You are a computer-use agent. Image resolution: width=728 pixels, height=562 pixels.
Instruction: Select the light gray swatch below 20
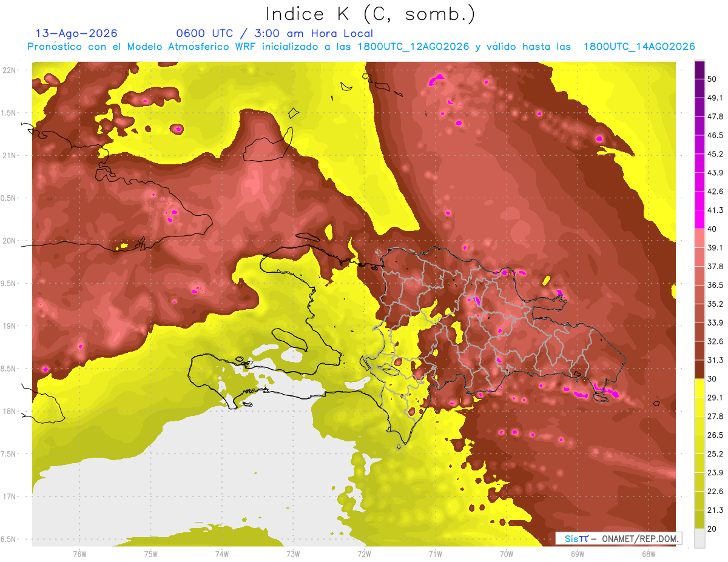[x=699, y=538]
